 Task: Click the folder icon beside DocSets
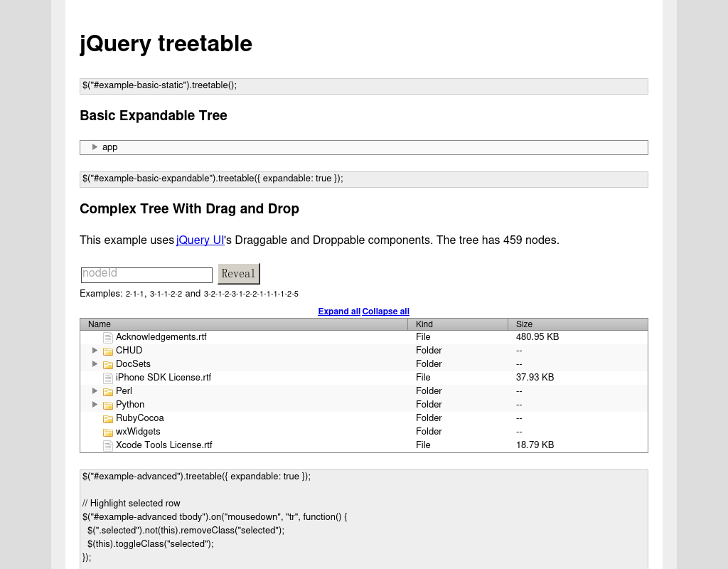coord(107,363)
